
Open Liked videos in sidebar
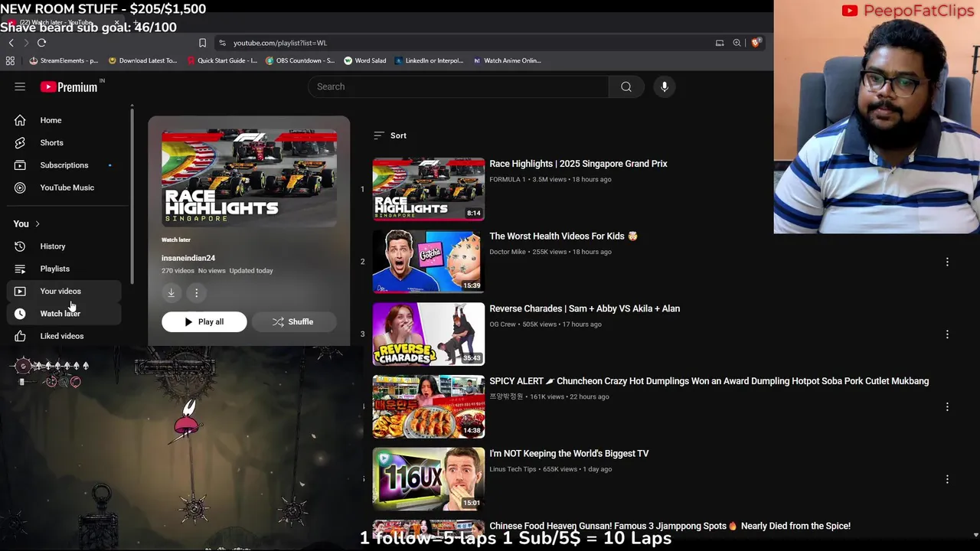point(64,336)
